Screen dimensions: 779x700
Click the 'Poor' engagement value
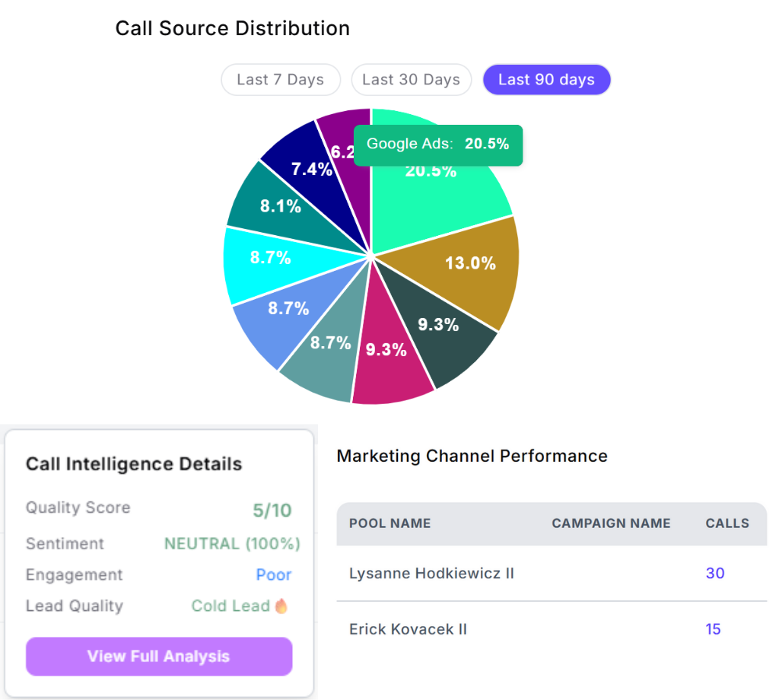click(274, 574)
